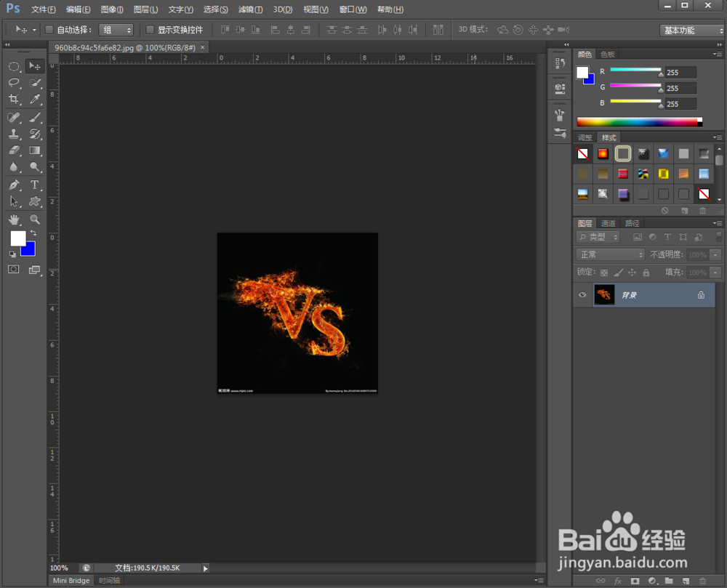Screen dimensions: 727x588
Task: Select the Dodge tool
Action: click(x=35, y=167)
